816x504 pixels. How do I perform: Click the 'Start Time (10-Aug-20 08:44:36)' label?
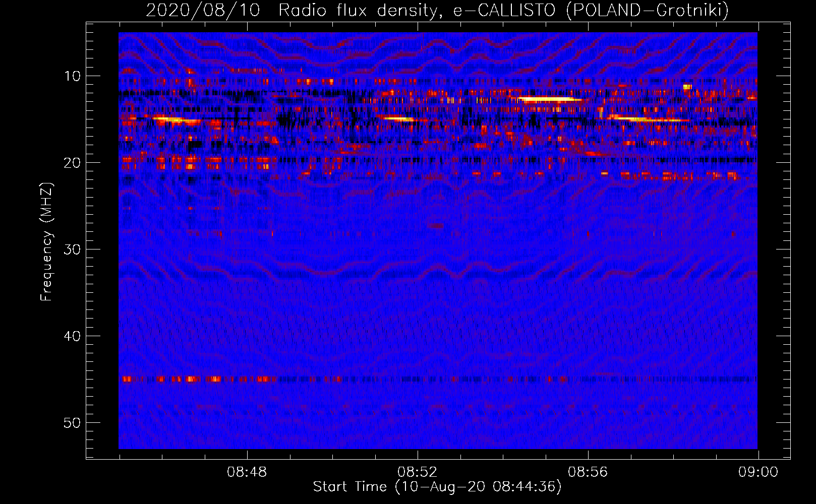tap(437, 487)
